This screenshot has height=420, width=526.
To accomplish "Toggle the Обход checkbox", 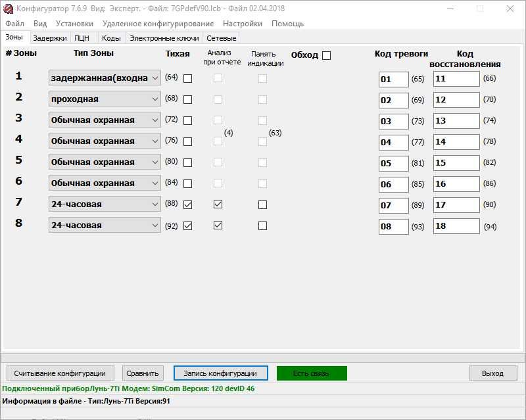I will [x=326, y=55].
